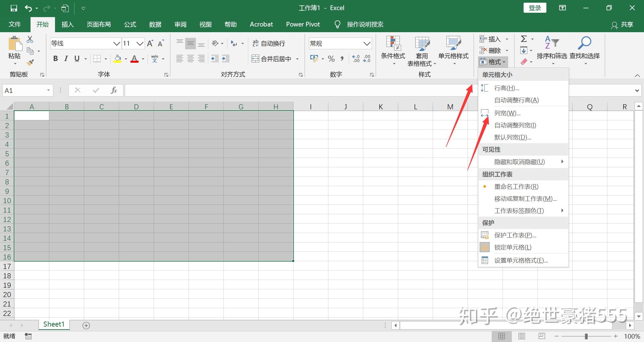Click the Decrease Indent icon

point(215,59)
